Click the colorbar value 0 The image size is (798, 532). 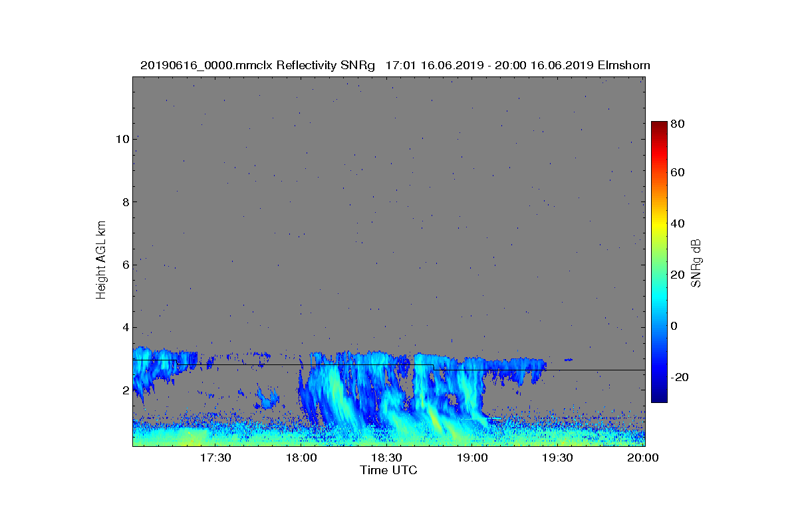point(675,327)
